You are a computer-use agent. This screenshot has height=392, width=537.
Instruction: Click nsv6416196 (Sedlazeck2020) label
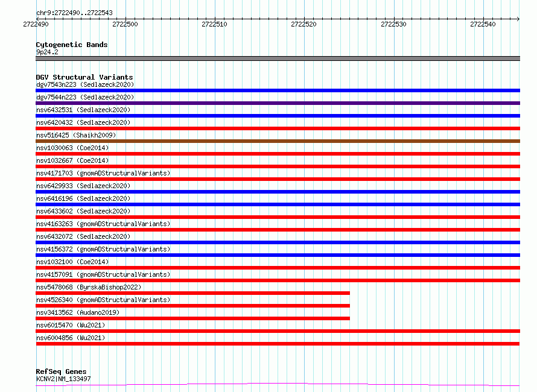coord(83,198)
